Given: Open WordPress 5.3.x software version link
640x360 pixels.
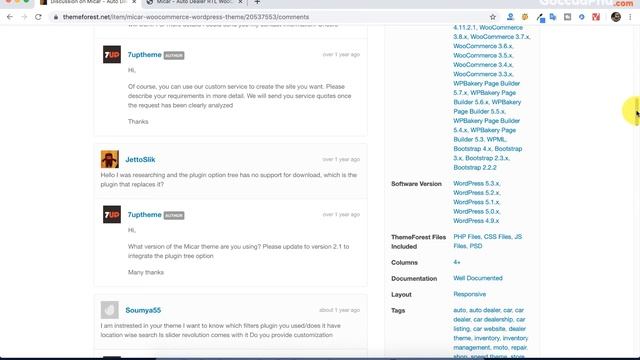Looking at the screenshot, I should [476, 184].
